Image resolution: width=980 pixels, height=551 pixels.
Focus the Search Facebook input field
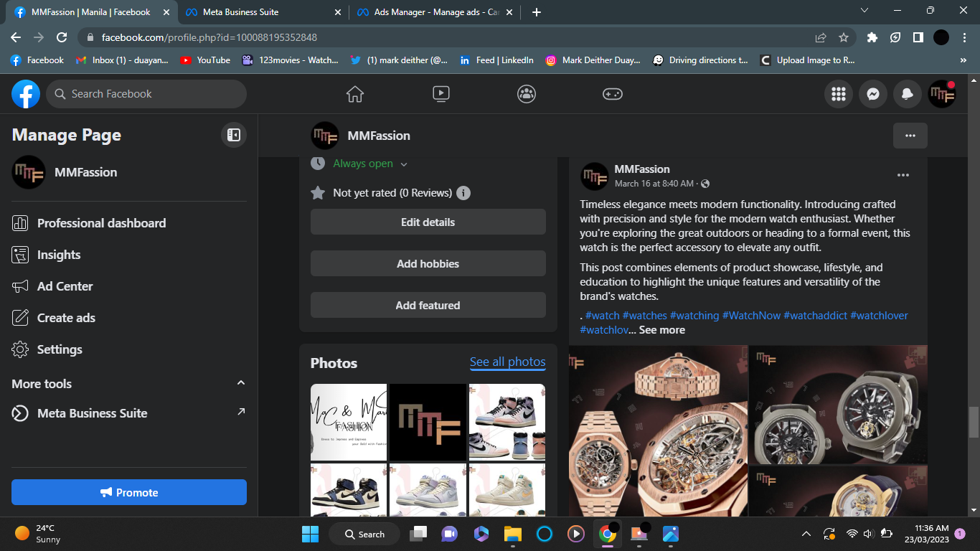146,94
